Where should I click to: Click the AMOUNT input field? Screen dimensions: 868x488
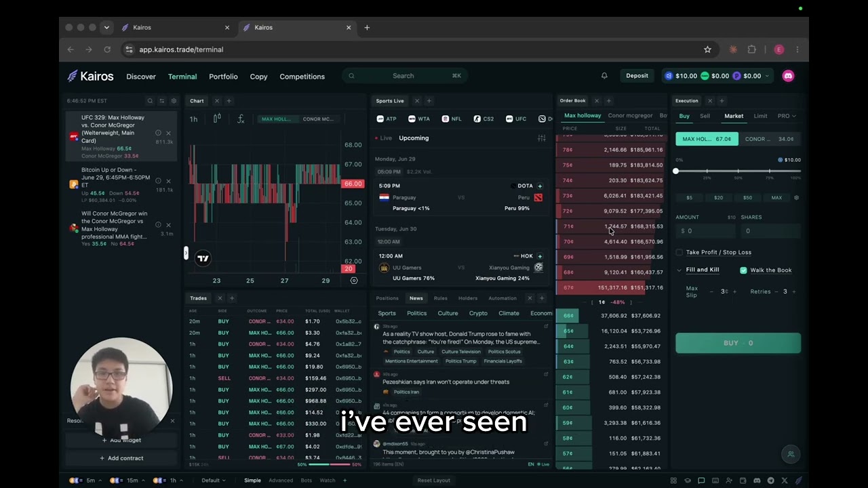coord(705,231)
